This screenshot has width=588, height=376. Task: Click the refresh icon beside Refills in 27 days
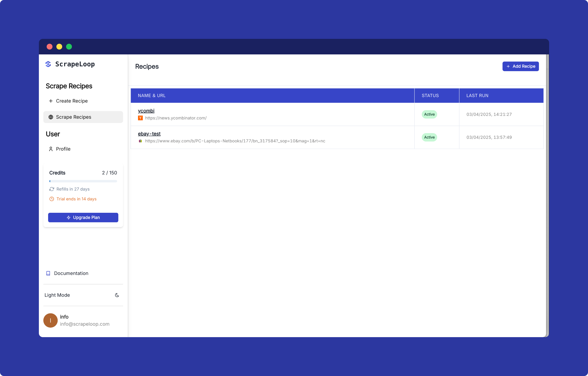coord(52,189)
